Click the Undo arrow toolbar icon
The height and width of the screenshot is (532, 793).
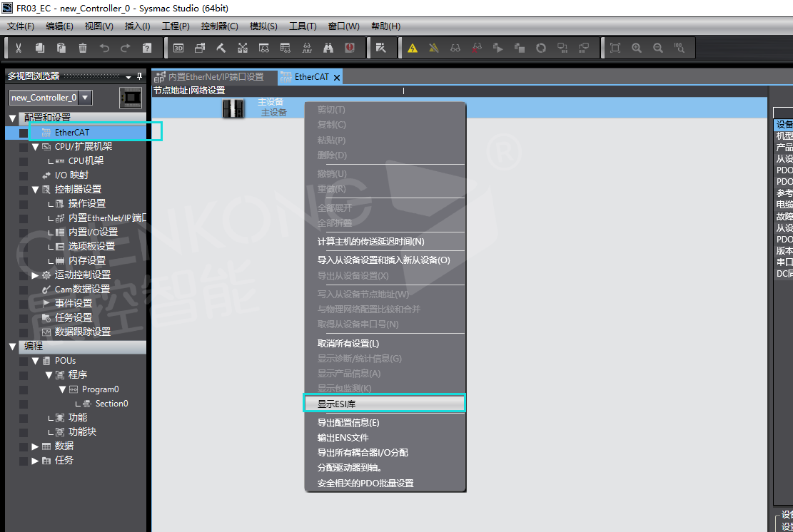104,48
